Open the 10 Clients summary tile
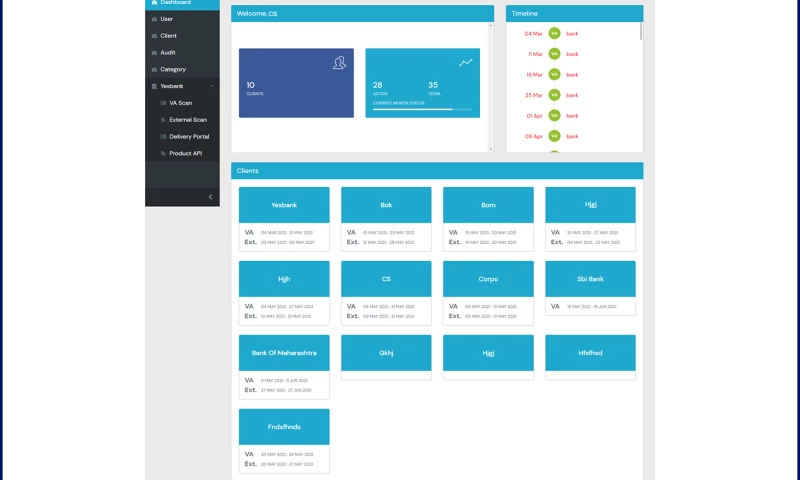The width and height of the screenshot is (800, 480). pyautogui.click(x=296, y=83)
